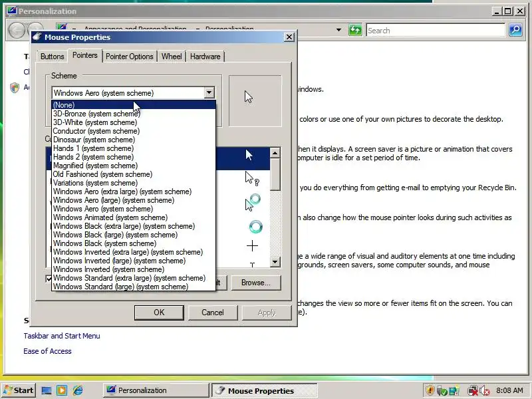Open the Hardware tab
The width and height of the screenshot is (532, 399).
(205, 57)
